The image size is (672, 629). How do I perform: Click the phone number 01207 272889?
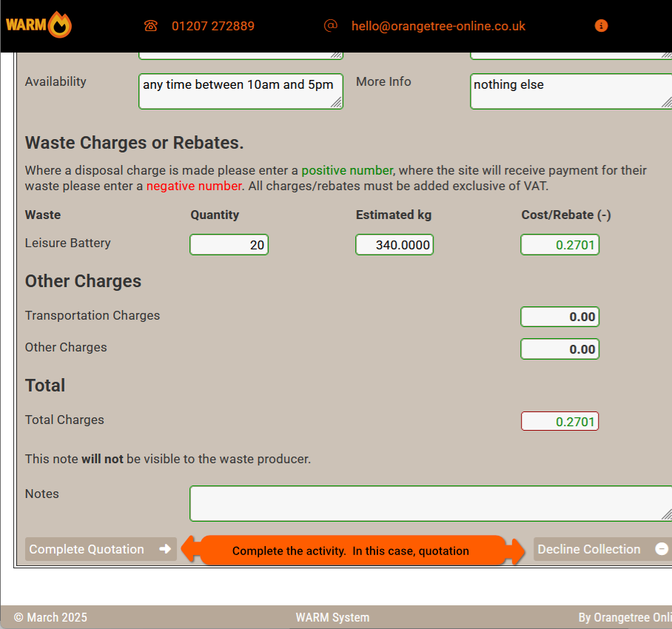tap(213, 26)
